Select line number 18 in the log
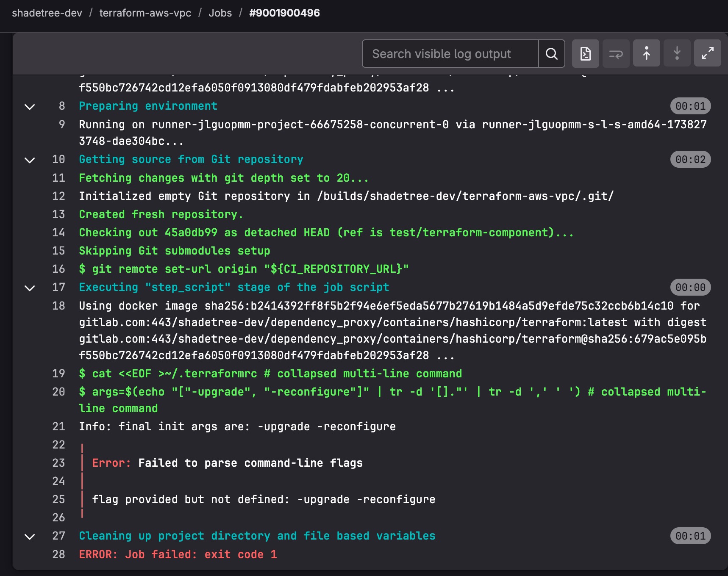 click(58, 306)
